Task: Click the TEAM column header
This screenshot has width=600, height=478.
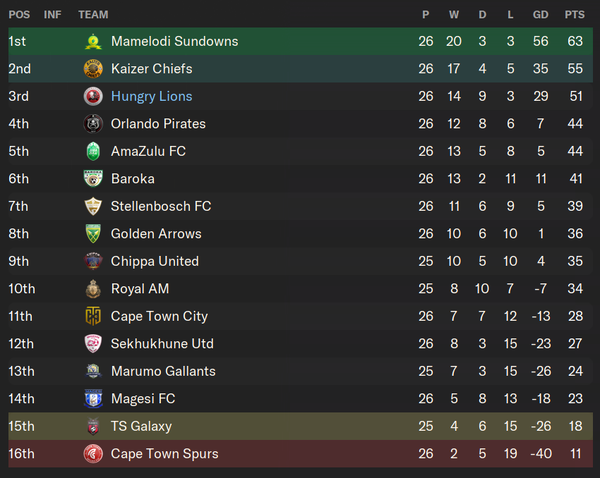Action: pyautogui.click(x=93, y=15)
